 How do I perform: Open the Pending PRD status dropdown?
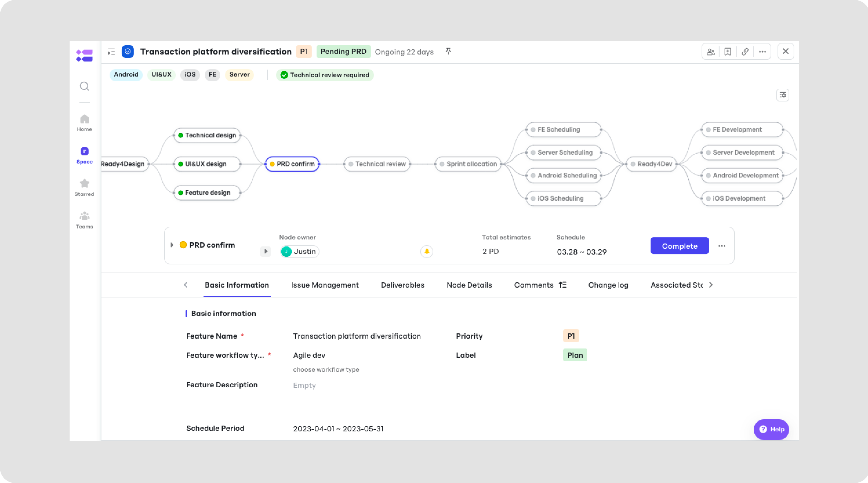point(343,52)
